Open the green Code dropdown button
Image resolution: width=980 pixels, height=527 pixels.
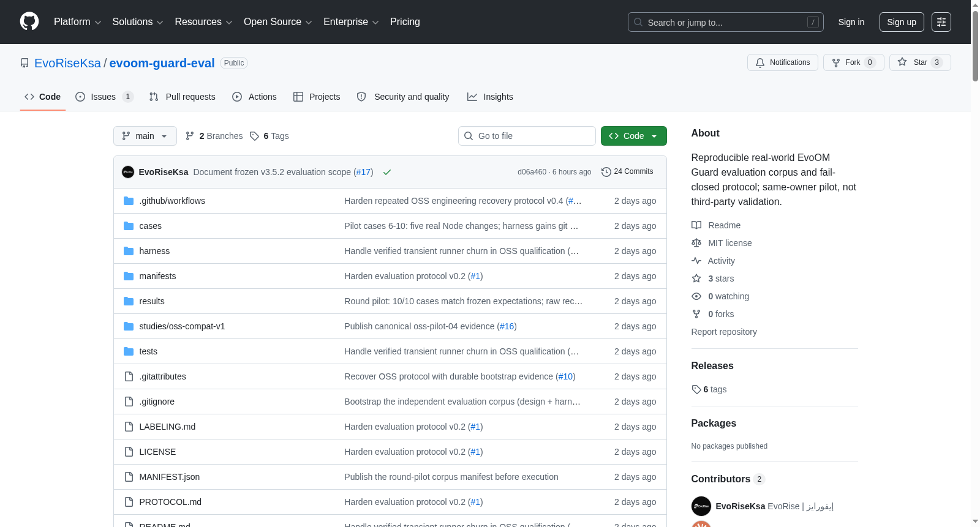tap(634, 136)
